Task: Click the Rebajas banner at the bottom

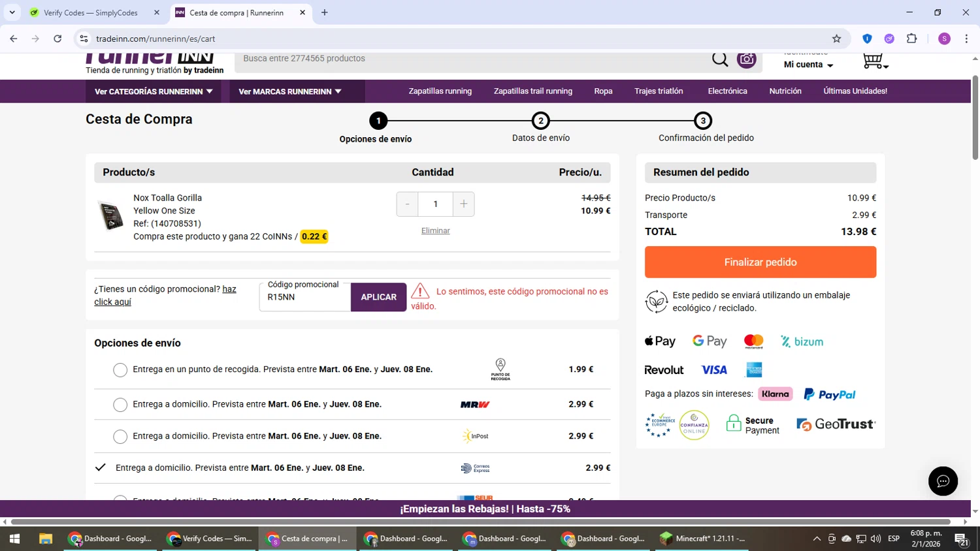Action: point(485,509)
